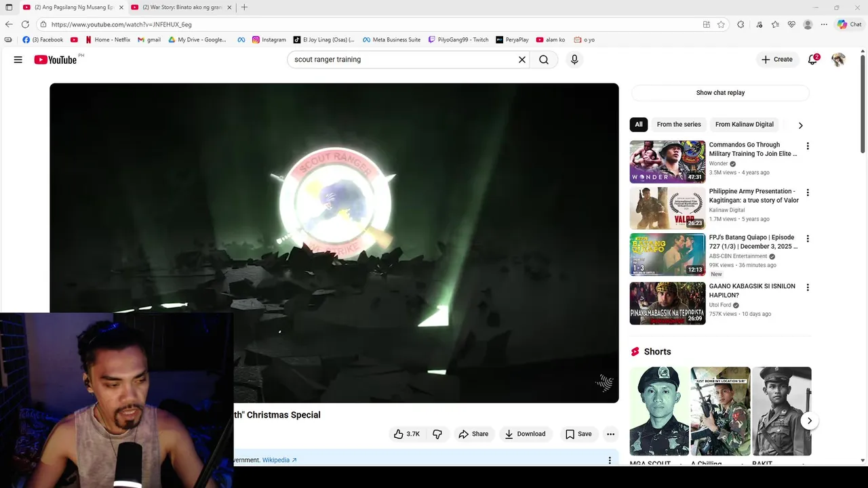Open FPJ's Batang Quiapo Episode 727 thumbnail
The image size is (868, 488).
coord(667,255)
